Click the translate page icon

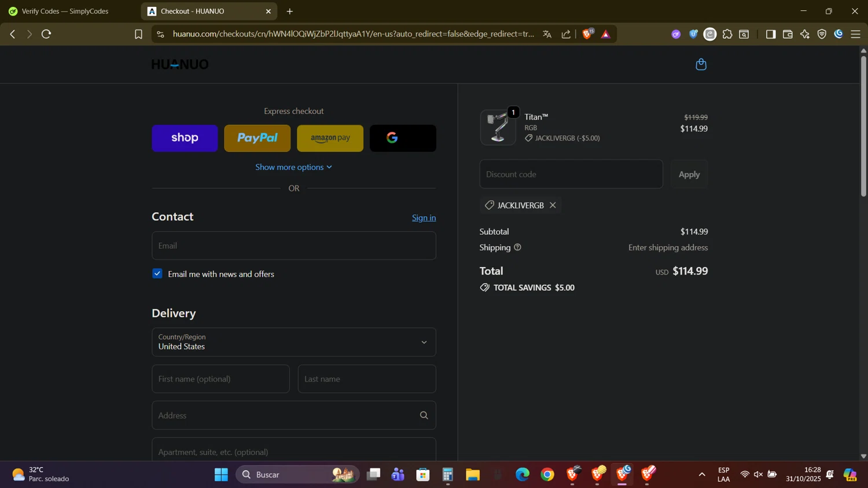click(547, 34)
